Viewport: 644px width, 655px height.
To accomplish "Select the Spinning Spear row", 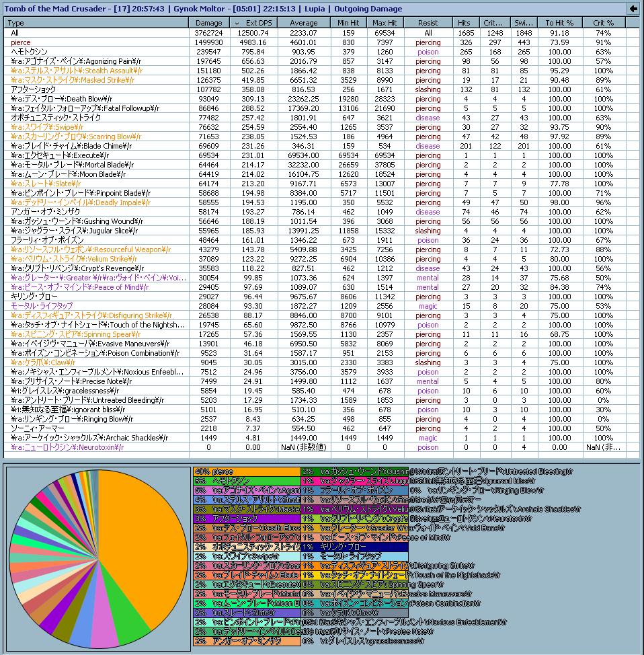I will click(321, 334).
